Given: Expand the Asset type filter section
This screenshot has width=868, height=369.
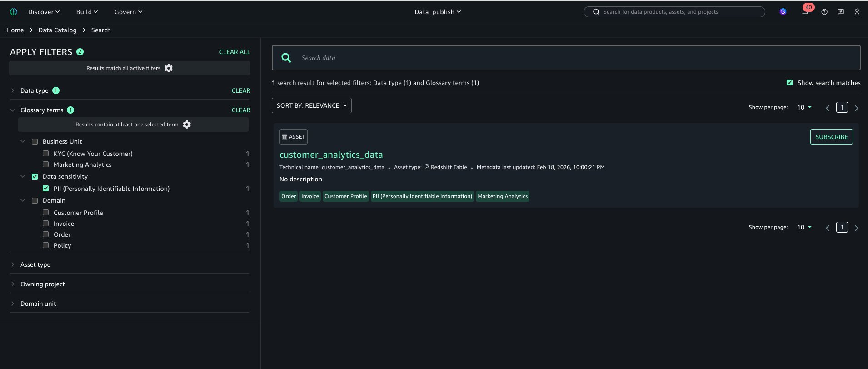Looking at the screenshot, I should point(35,264).
